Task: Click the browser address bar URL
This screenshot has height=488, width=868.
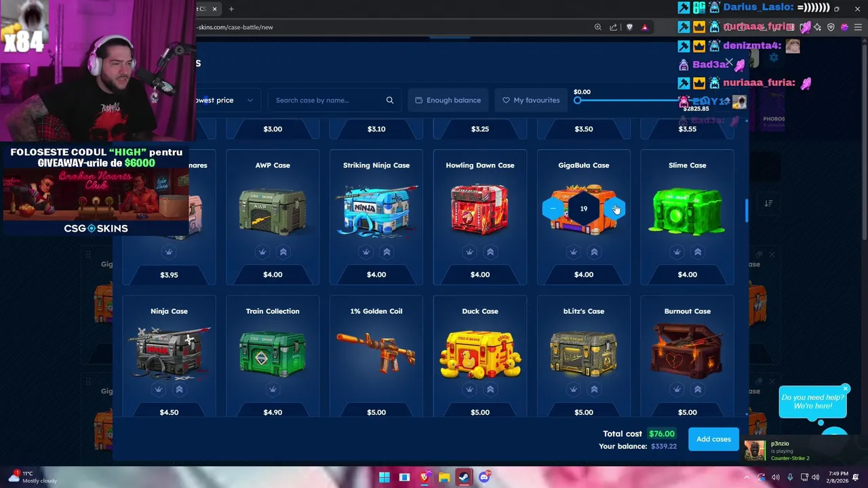Action: [235, 27]
